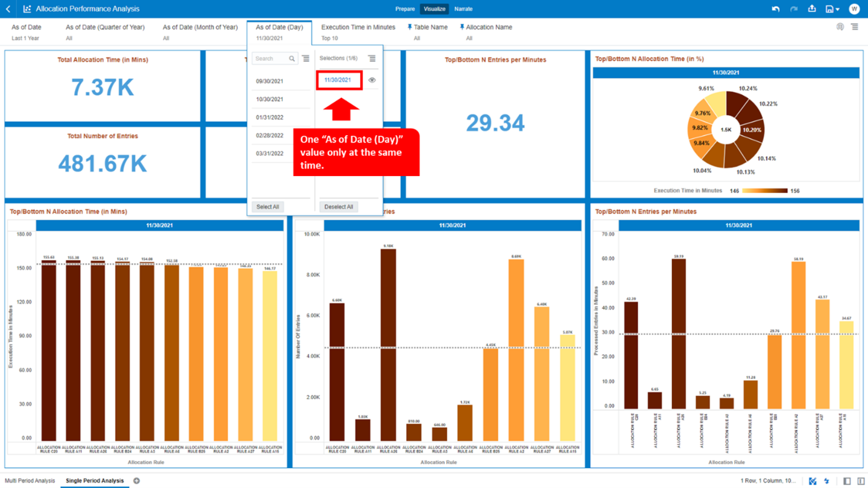This screenshot has height=488, width=868.
Task: Toggle the brushing icon in the status bar
Action: [x=813, y=481]
